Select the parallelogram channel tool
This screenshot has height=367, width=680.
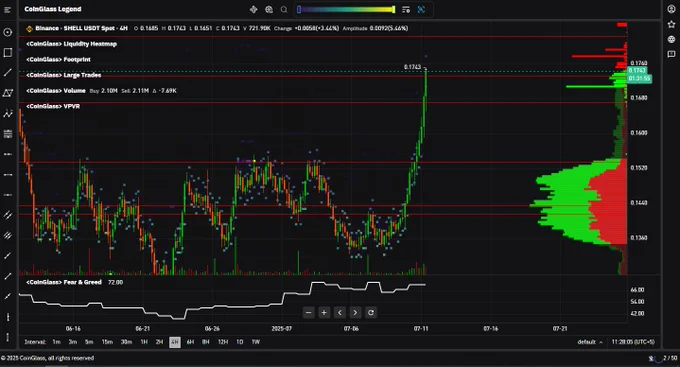pos(7,93)
